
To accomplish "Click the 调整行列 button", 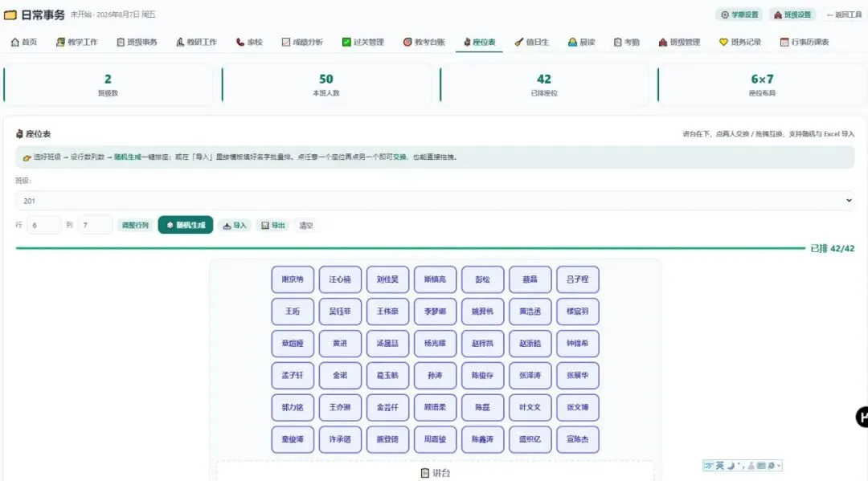I will pyautogui.click(x=135, y=225).
